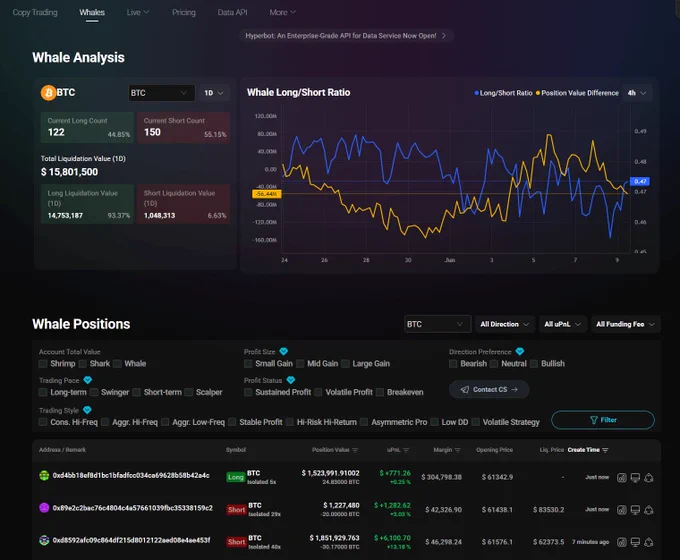Click monitor icon in 0x89e2c2 row
The height and width of the screenshot is (560, 680).
click(x=635, y=510)
